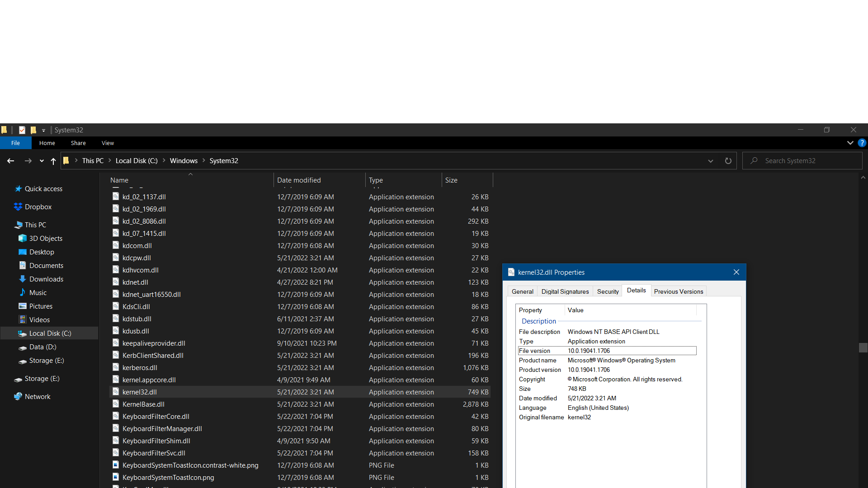The height and width of the screenshot is (488, 868).
Task: Go up to the Windows folder
Action: (53, 160)
